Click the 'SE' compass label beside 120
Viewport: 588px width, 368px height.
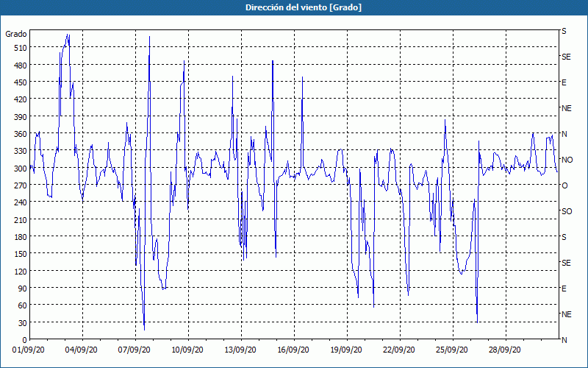pyautogui.click(x=566, y=263)
